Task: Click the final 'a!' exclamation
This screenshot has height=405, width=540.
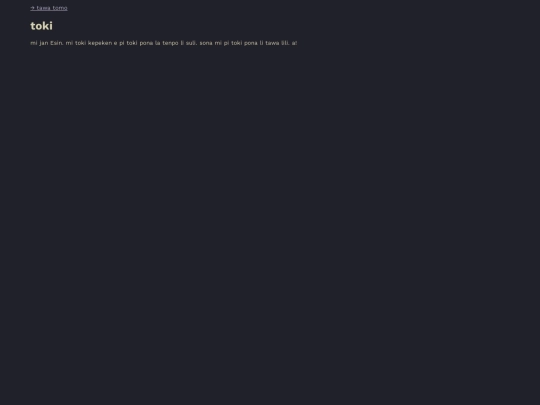Action: click(x=294, y=43)
